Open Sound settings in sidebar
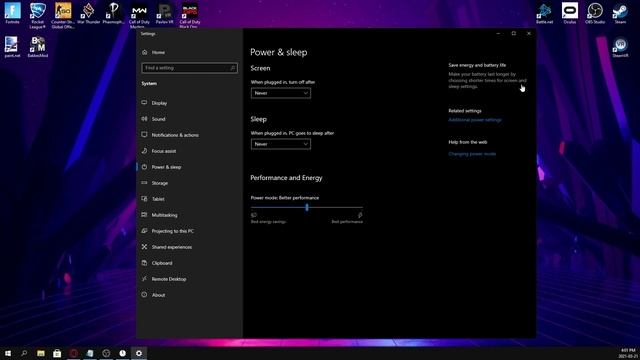 pos(158,119)
